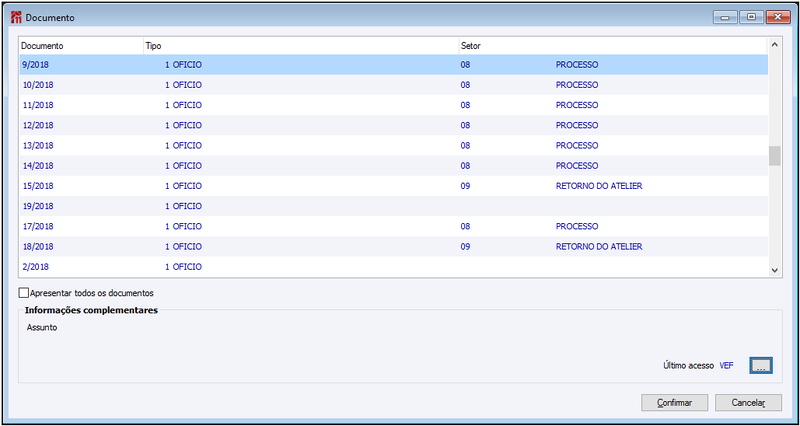Viewport: 800px width, 426px height.
Task: Click the Confirmar button
Action: [x=674, y=403]
